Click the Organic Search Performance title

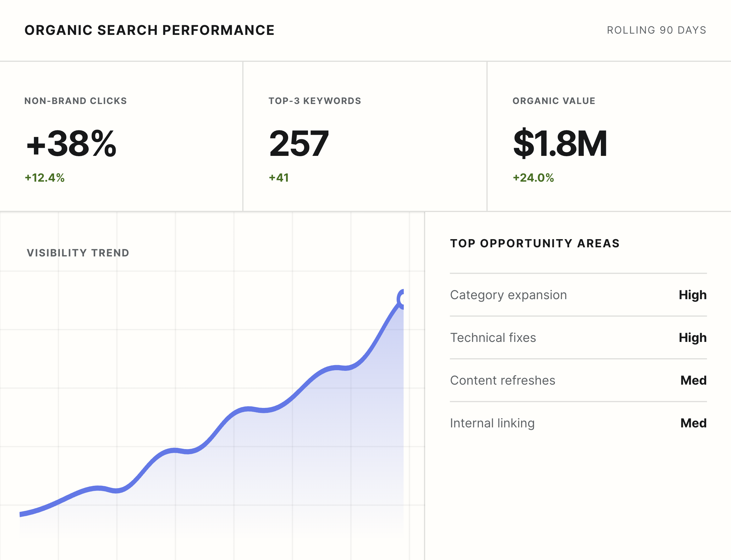coord(149,30)
